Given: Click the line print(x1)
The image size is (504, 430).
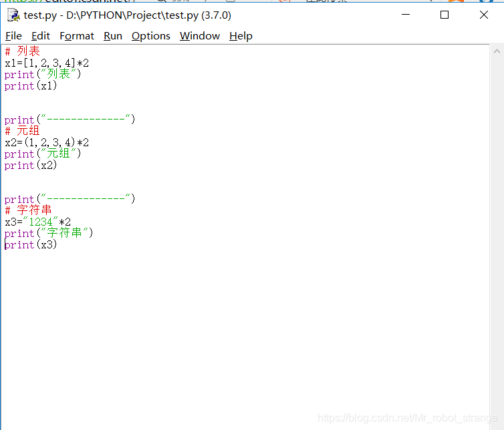Looking at the screenshot, I should click(x=31, y=85).
